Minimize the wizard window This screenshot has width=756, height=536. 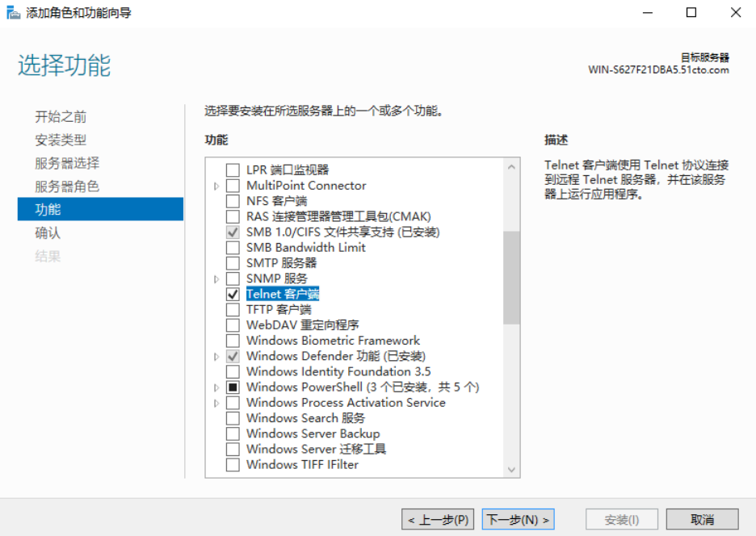click(x=648, y=13)
